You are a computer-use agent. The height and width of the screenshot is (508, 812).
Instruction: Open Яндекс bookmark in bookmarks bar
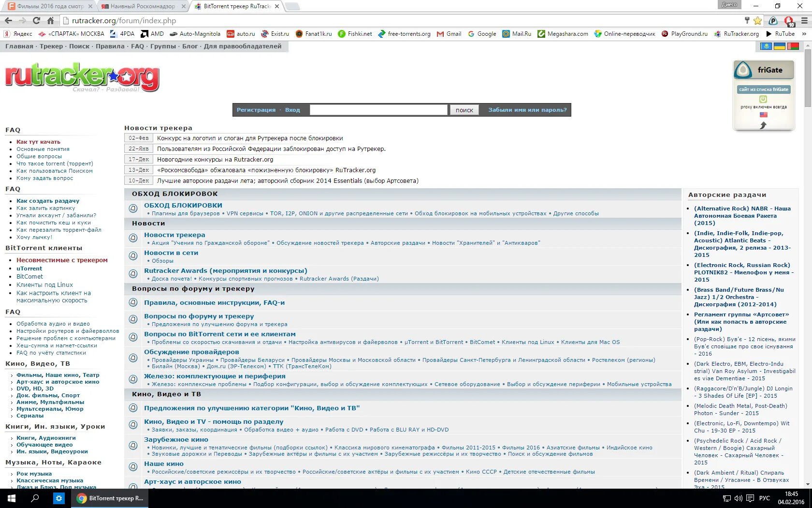tap(18, 34)
